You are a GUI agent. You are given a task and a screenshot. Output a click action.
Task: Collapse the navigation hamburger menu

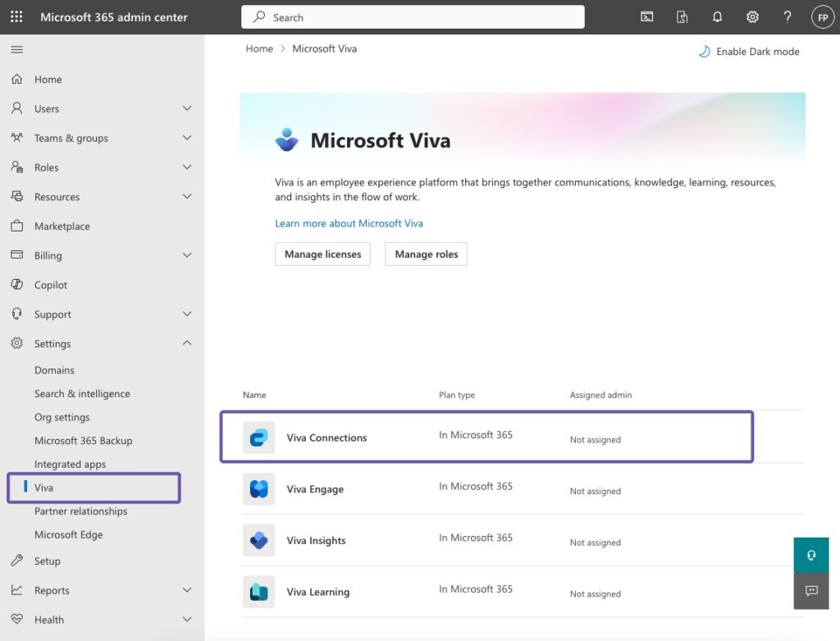(x=16, y=49)
